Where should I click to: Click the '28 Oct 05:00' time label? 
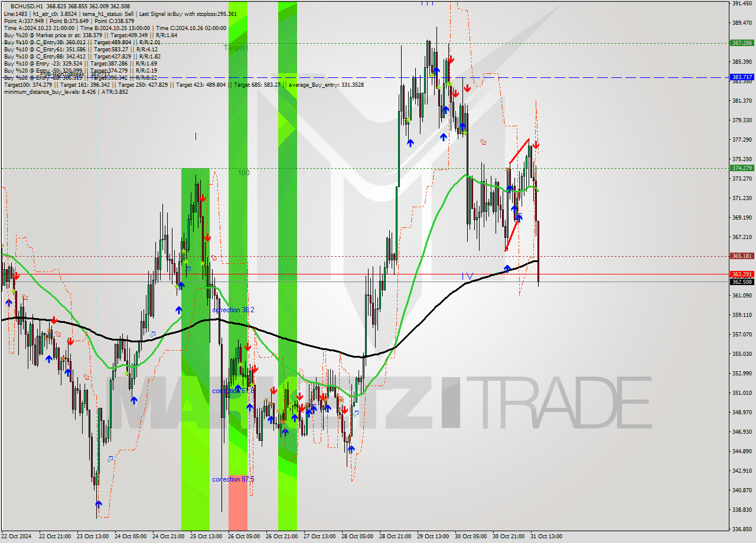[x=357, y=537]
